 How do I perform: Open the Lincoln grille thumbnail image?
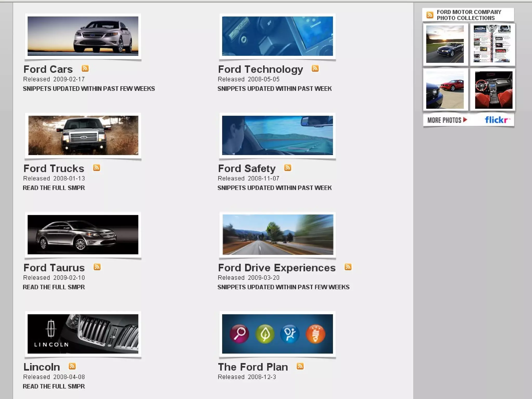[83, 334]
